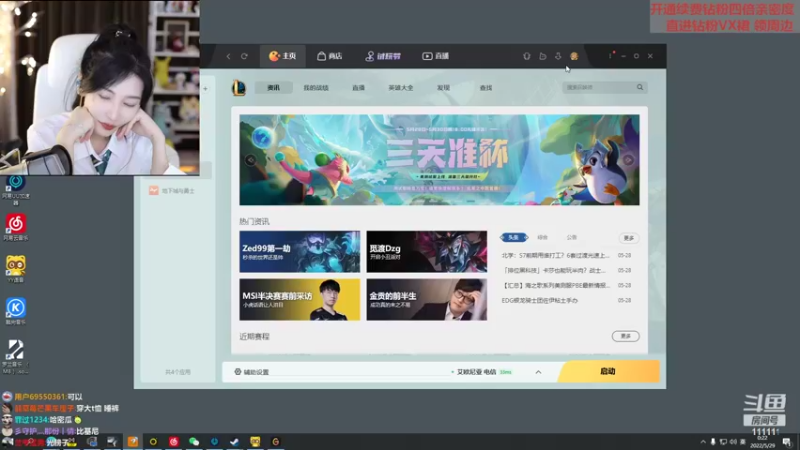This screenshot has height=450, width=800.
Task: Open the 商店 shop tab
Action: [330, 56]
